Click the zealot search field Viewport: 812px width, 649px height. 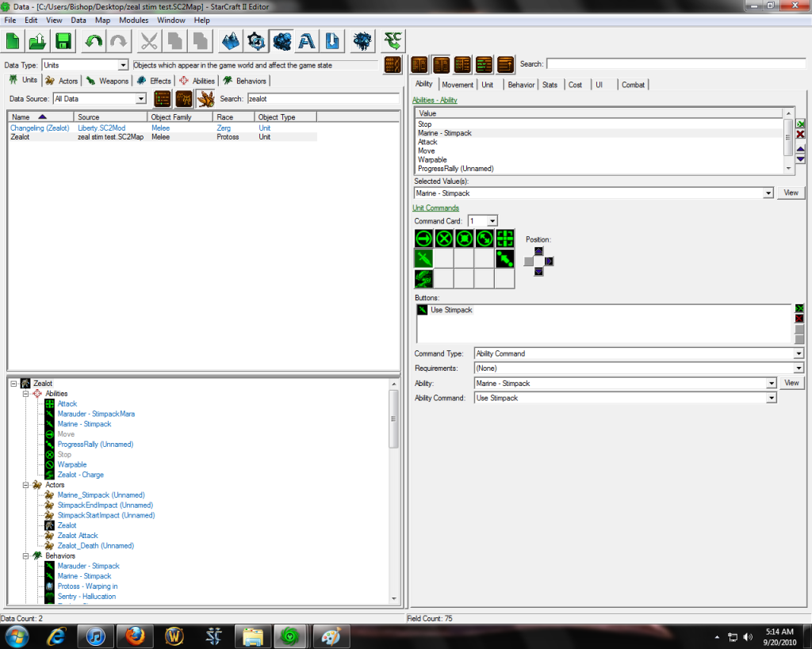tap(323, 98)
